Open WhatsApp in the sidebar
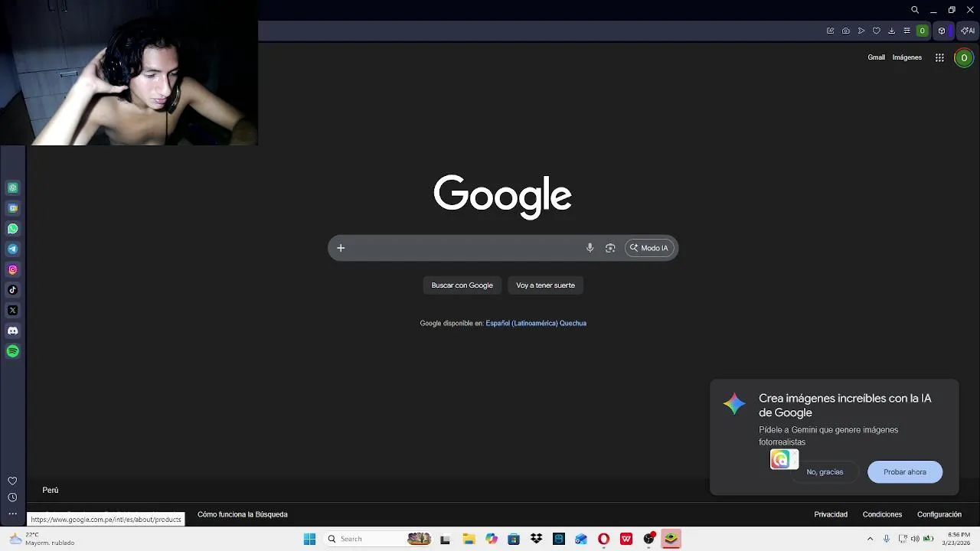Image resolution: width=980 pixels, height=551 pixels. (x=13, y=229)
